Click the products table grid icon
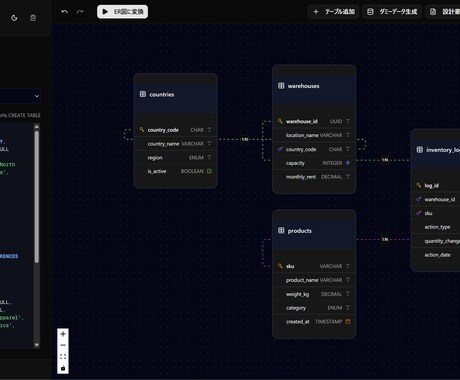460x380 pixels. [281, 230]
